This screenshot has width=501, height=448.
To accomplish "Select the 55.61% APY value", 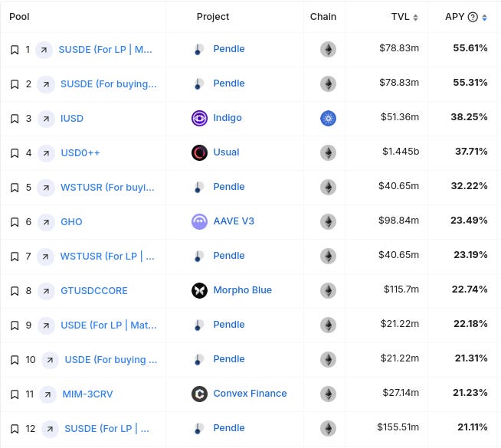I will click(470, 48).
